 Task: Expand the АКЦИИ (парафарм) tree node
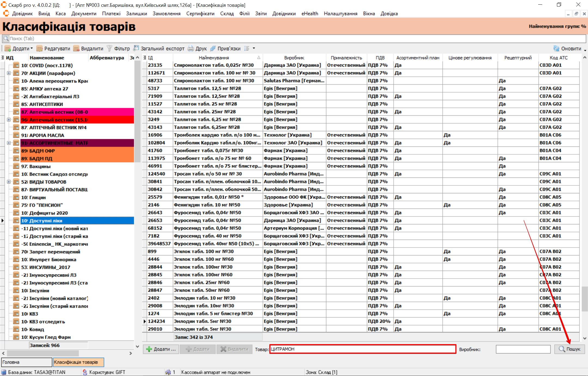[x=9, y=73]
